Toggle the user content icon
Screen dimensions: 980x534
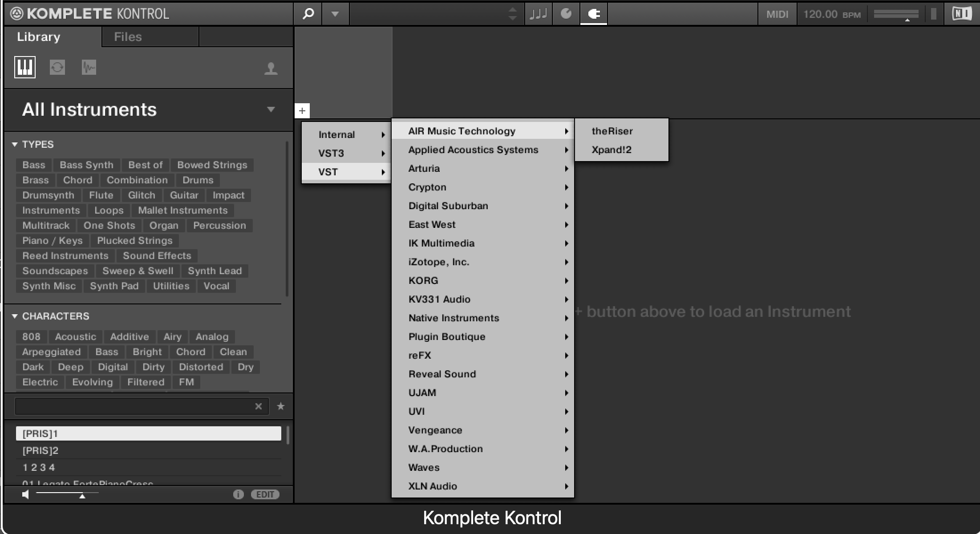271,68
